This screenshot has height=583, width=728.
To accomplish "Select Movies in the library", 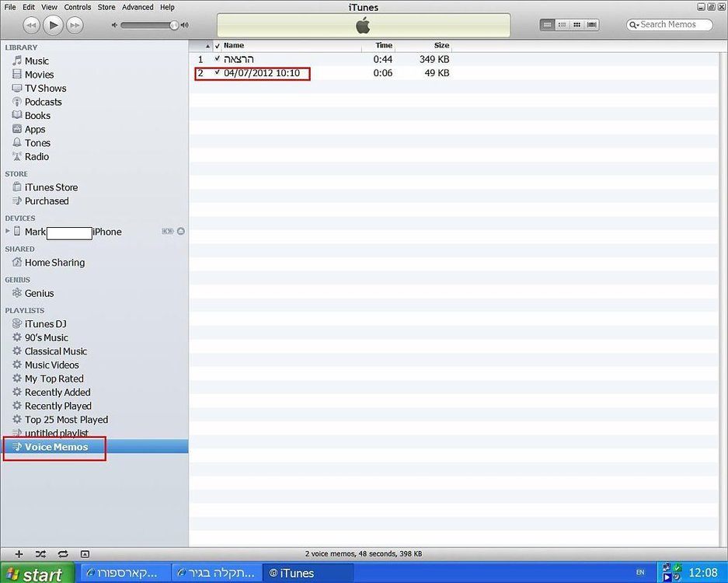I will pyautogui.click(x=39, y=75).
